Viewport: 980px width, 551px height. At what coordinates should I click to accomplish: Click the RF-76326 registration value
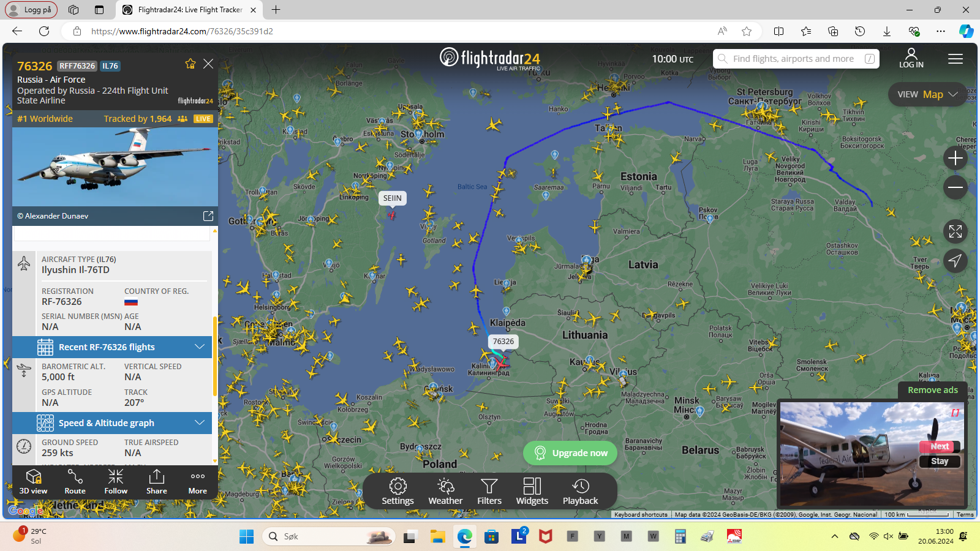[62, 302]
